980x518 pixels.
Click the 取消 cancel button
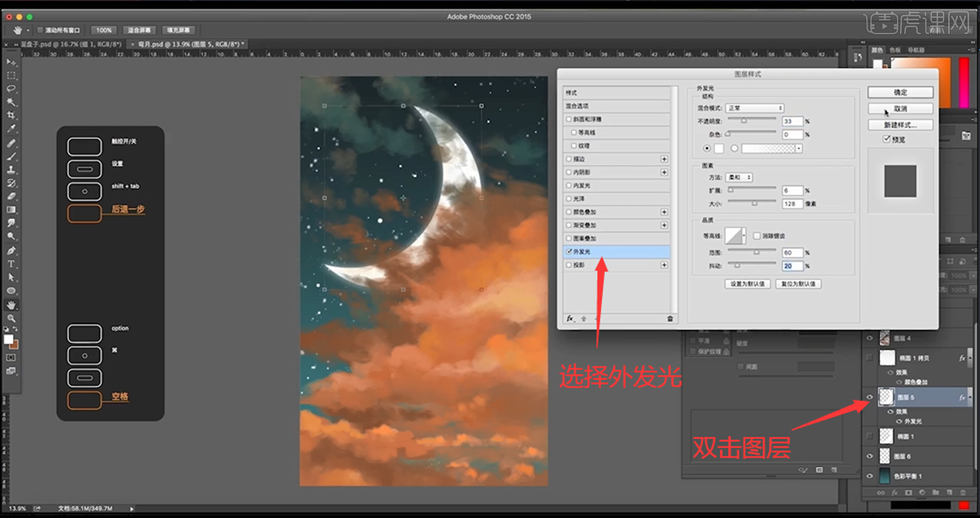point(900,109)
